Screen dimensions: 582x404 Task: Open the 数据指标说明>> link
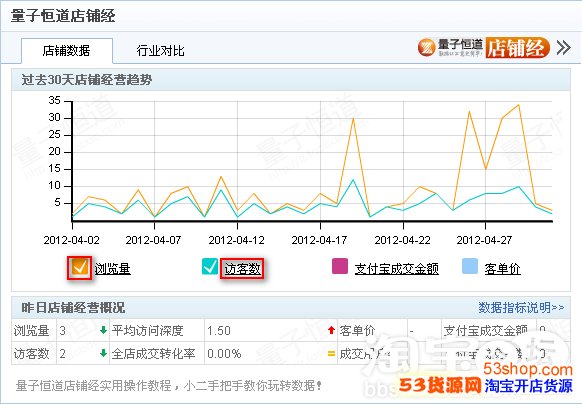[x=521, y=307]
